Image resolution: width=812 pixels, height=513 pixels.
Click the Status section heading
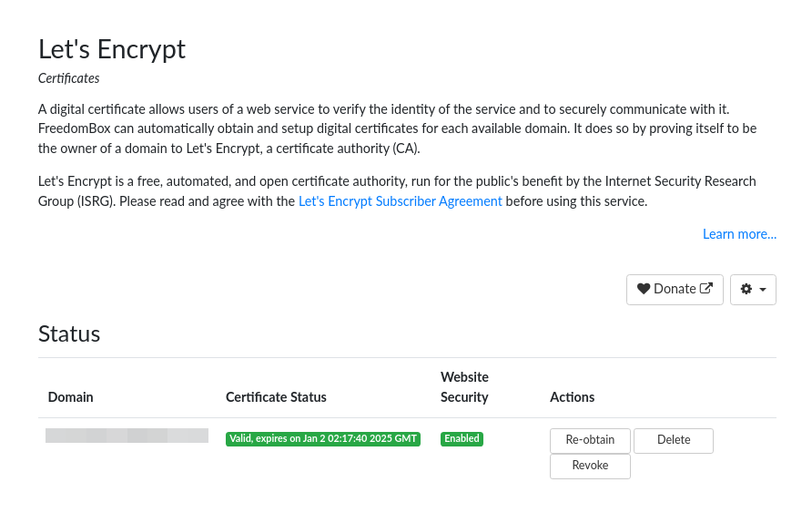(x=69, y=333)
